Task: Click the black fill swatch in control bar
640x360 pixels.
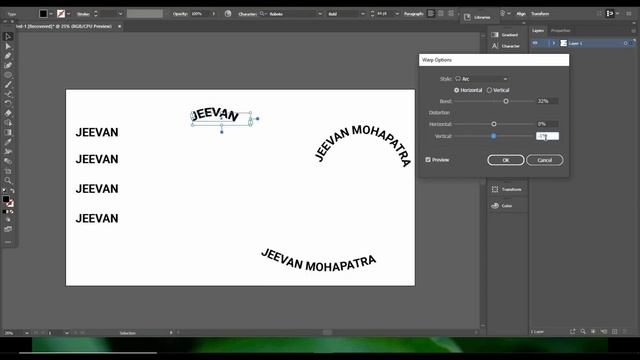Action: [43, 13]
